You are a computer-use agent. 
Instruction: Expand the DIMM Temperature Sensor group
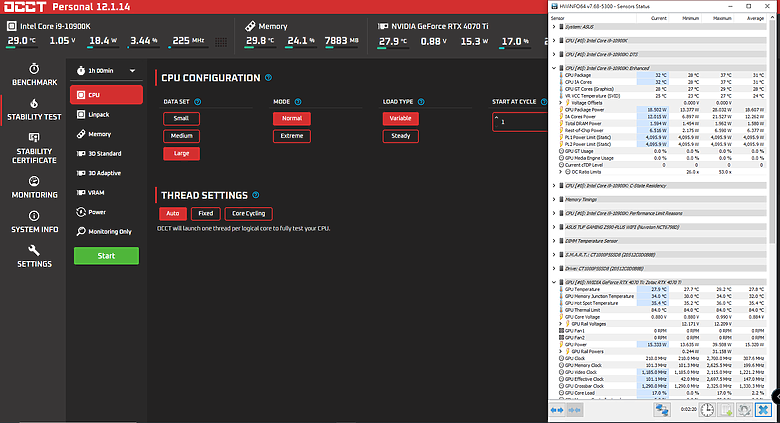point(554,241)
